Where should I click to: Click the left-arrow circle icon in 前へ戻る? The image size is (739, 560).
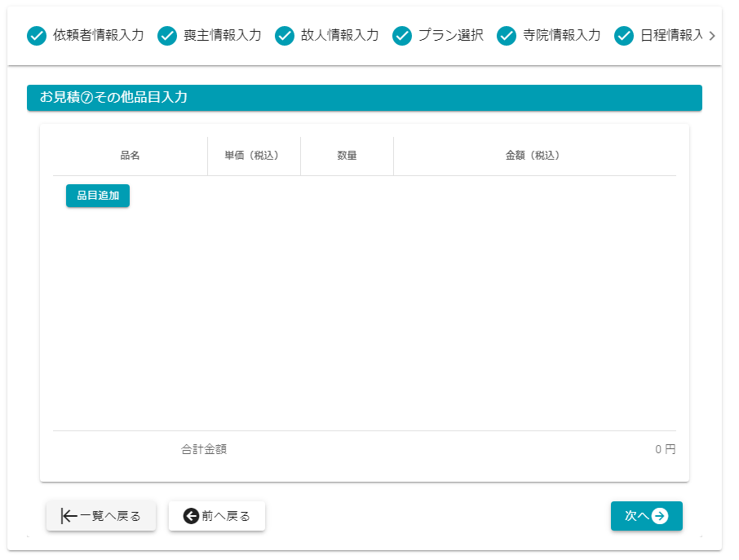point(191,516)
